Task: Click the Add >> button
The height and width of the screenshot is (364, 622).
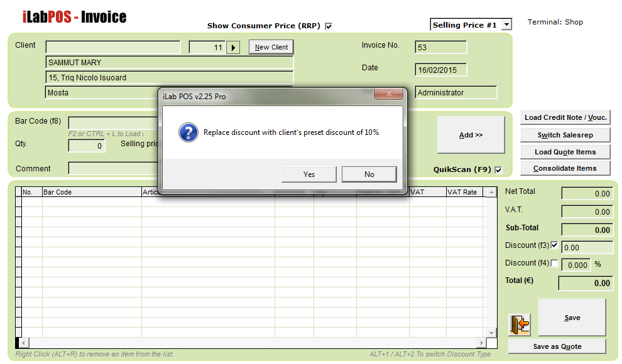Action: point(471,135)
